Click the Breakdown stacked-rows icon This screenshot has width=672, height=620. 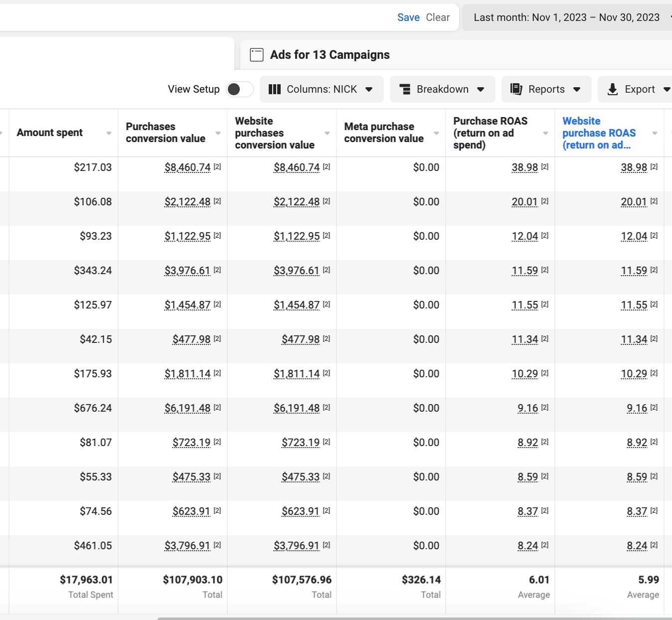click(405, 89)
